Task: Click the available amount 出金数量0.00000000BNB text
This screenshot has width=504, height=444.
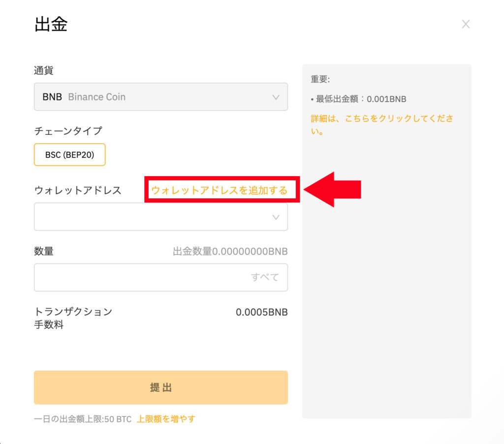Action: pyautogui.click(x=230, y=251)
